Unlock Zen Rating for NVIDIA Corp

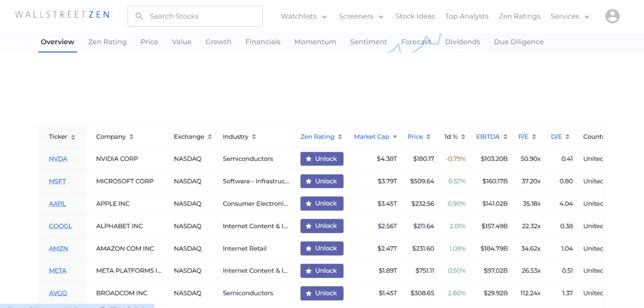pos(321,159)
